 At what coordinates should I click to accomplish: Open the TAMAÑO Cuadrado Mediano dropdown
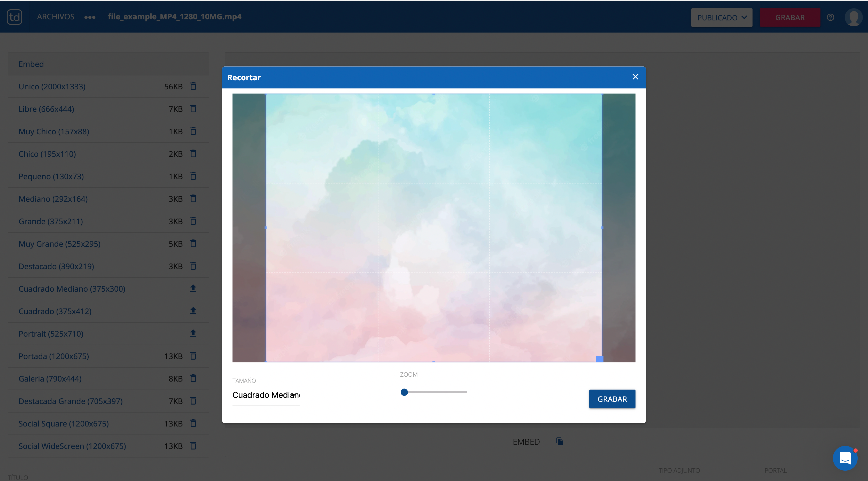click(x=266, y=395)
